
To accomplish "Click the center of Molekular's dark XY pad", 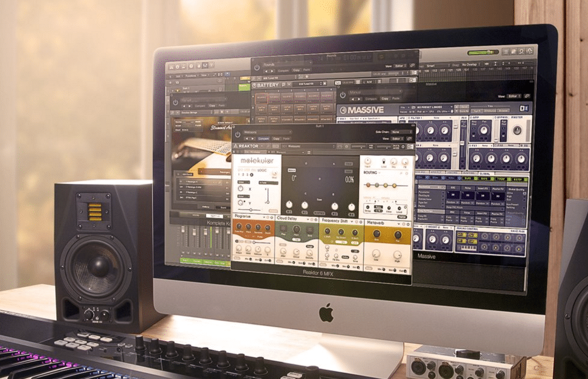I will pyautogui.click(x=320, y=179).
